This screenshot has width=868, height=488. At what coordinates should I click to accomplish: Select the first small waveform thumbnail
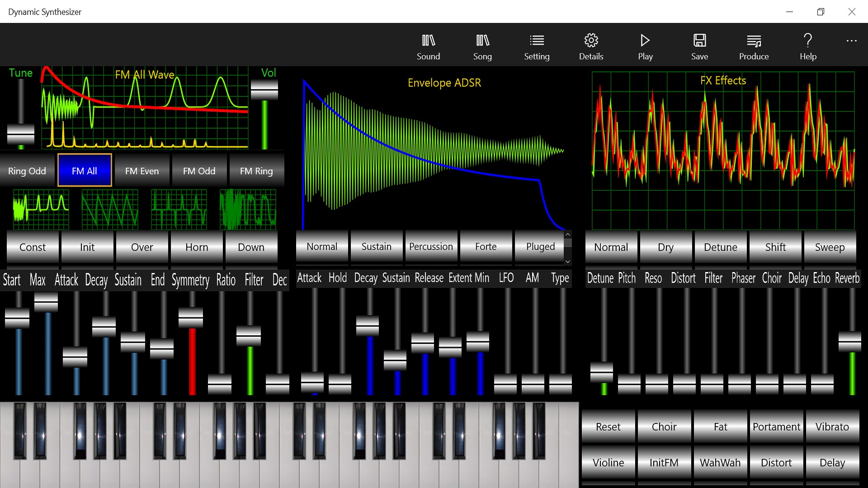click(41, 209)
